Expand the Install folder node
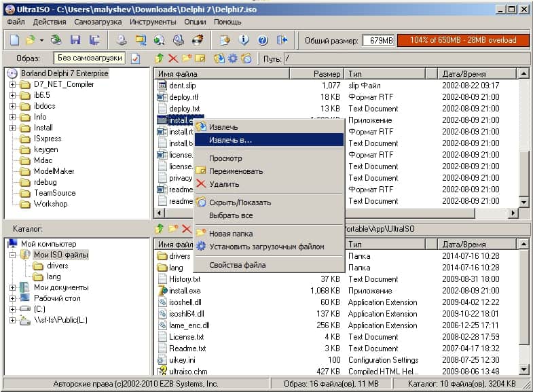The height and width of the screenshot is (392, 533). pos(13,128)
